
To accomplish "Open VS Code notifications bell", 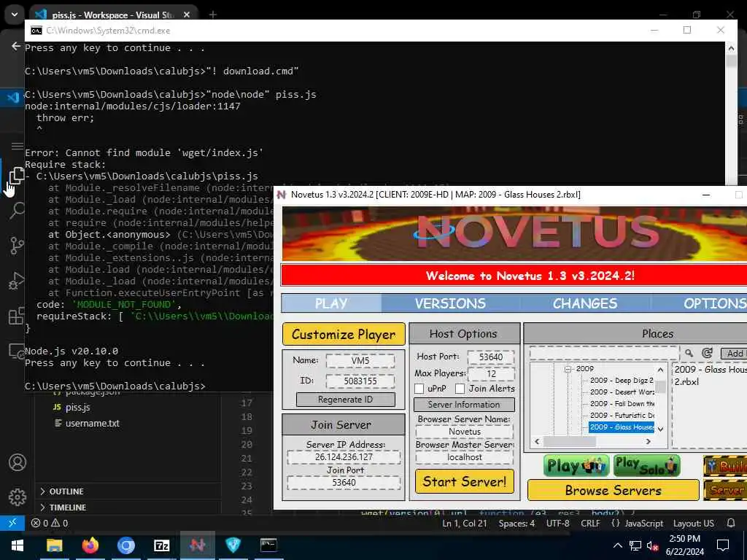I will pyautogui.click(x=731, y=523).
